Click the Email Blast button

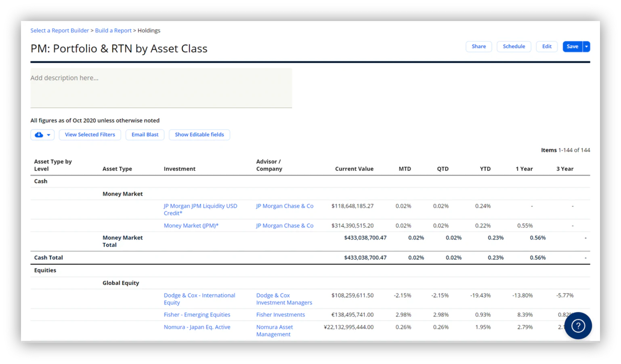tap(145, 135)
